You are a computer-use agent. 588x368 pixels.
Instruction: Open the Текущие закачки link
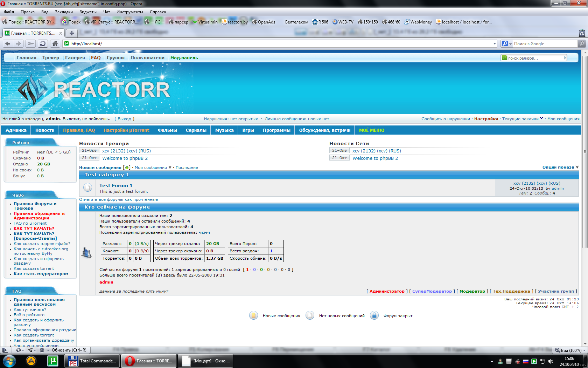point(520,119)
